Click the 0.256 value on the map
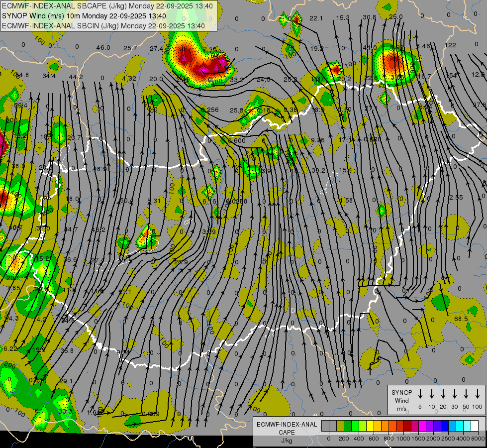 (209, 110)
